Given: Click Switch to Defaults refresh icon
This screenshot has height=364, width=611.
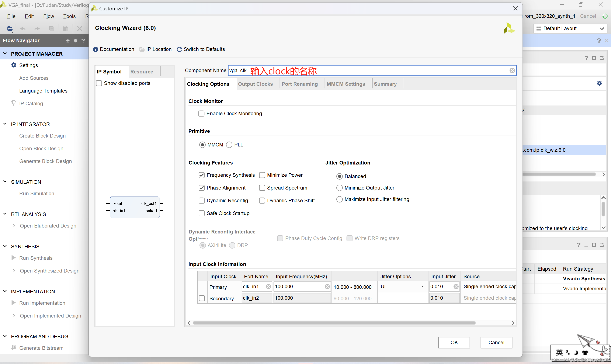Looking at the screenshot, I should click(x=180, y=49).
